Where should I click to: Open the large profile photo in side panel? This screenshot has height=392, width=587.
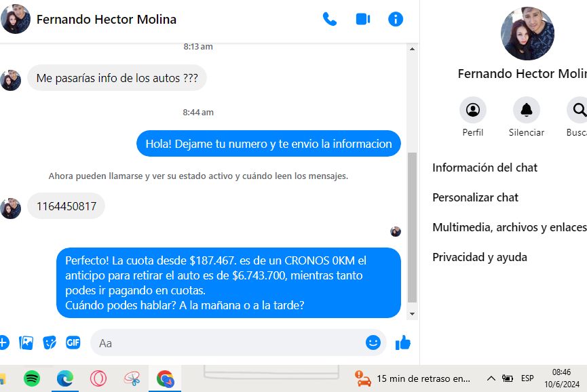527,33
